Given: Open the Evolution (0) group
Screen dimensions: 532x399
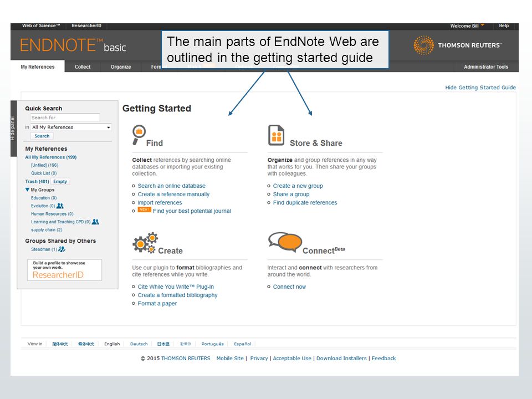Looking at the screenshot, I should (x=43, y=206).
